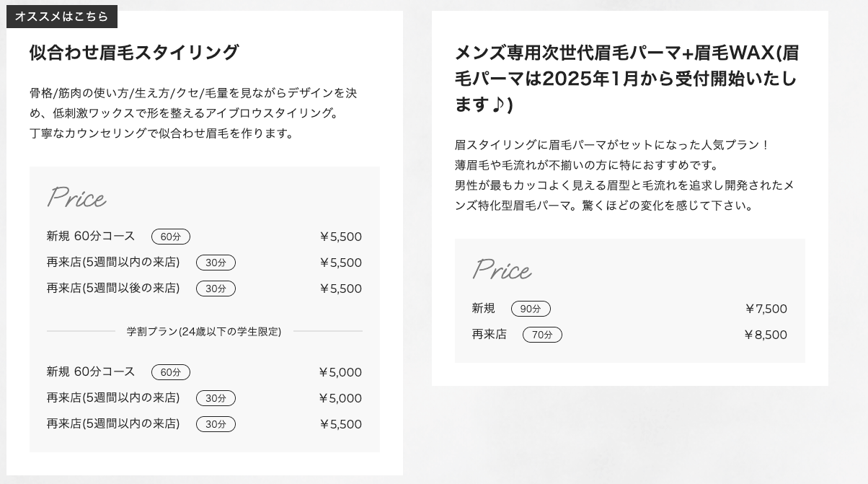Click 再来店(5週間以後の来店) menu row
This screenshot has width=868, height=484.
pyautogui.click(x=113, y=289)
